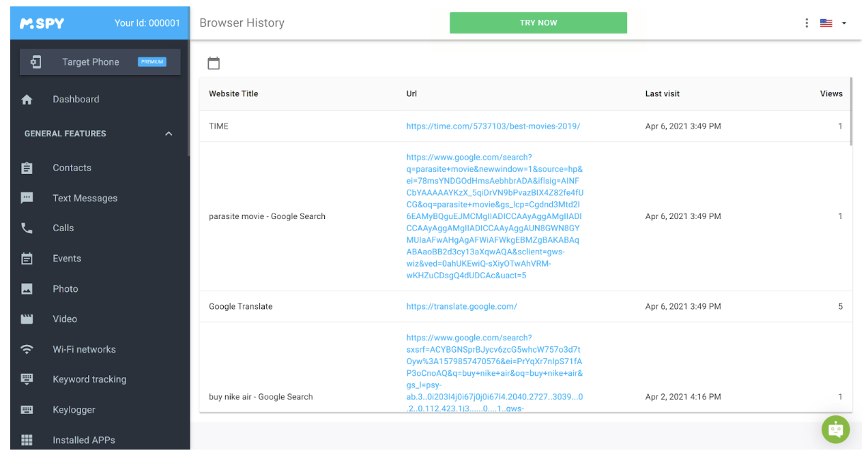The height and width of the screenshot is (461, 868).
Task: Click the Browser History page title
Action: [x=242, y=23]
